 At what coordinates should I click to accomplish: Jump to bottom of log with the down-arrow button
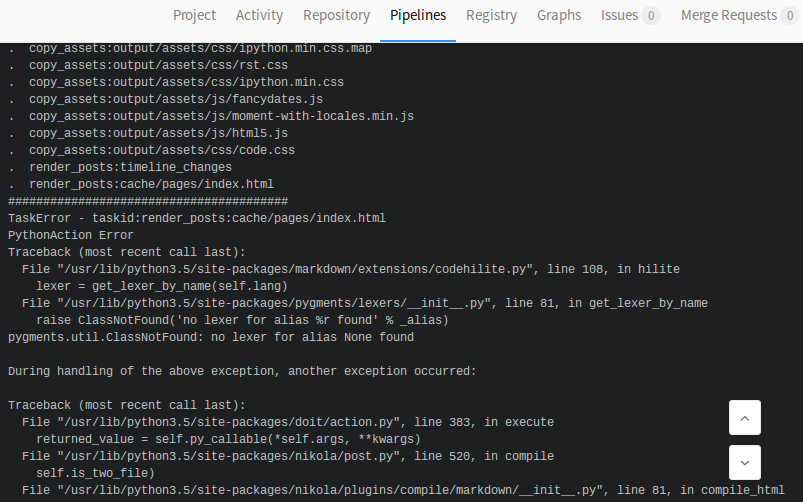[x=745, y=463]
